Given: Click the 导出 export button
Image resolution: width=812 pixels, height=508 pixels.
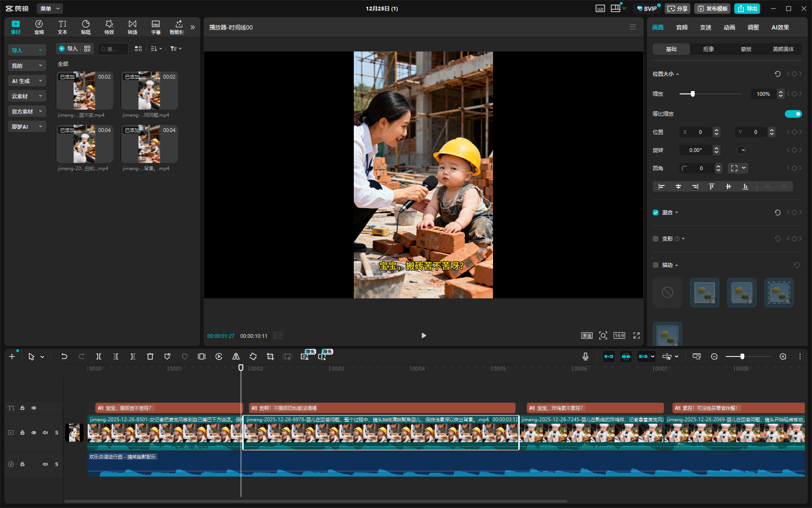Looking at the screenshot, I should tap(747, 9).
